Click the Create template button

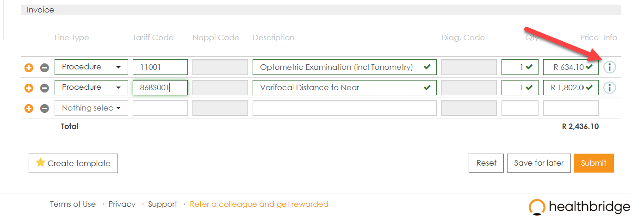(73, 163)
